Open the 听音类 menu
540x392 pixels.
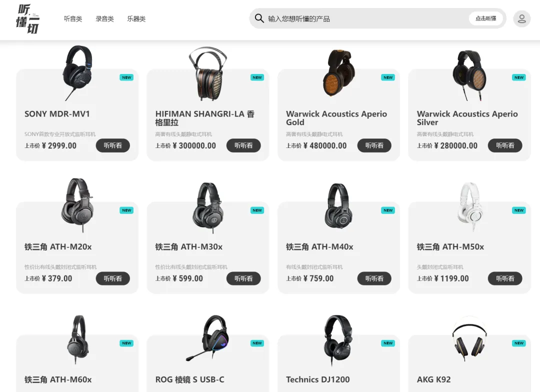73,19
